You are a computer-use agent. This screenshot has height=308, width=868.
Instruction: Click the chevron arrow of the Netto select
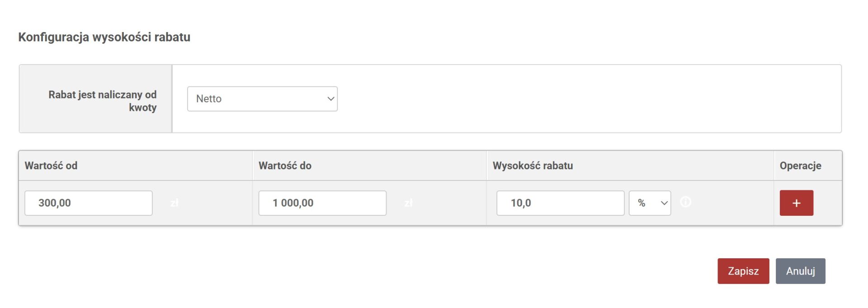click(x=331, y=99)
